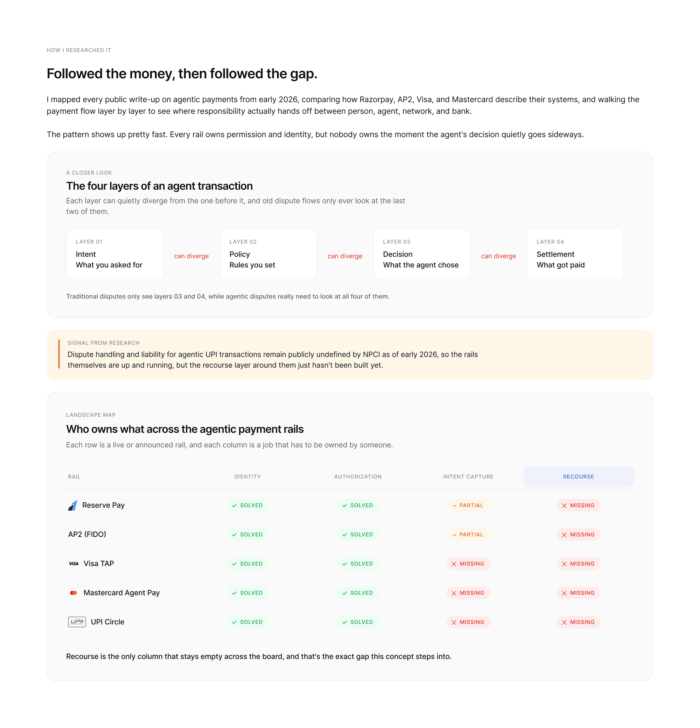Click the Mastercard logo icon

coord(74,593)
